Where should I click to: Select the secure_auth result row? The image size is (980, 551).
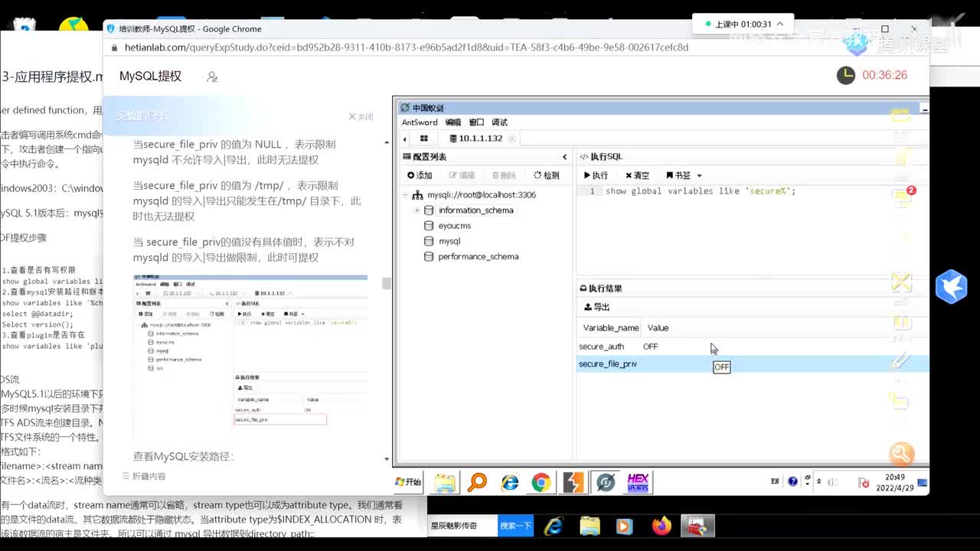752,347
